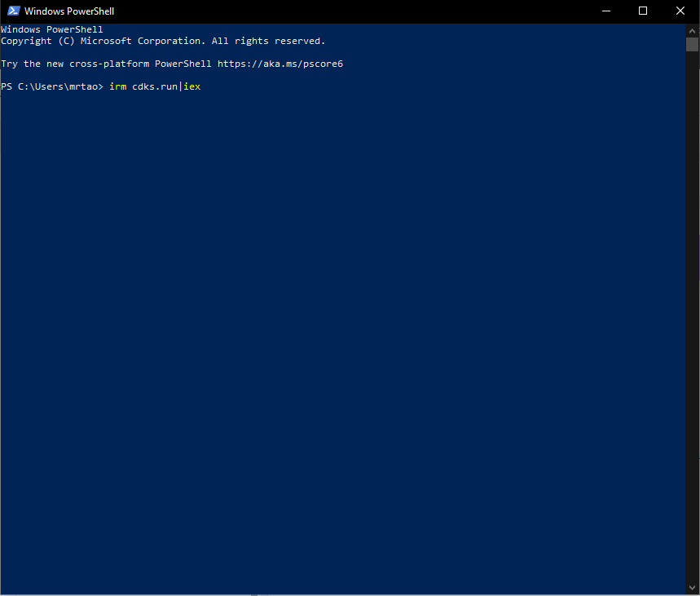Click the scrollbar down arrow

(692, 589)
